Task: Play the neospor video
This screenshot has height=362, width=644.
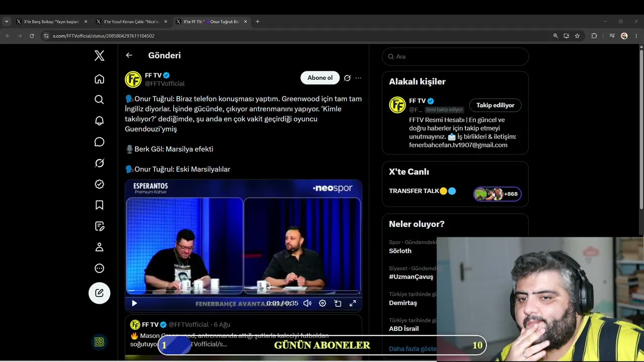Action: pos(134,303)
